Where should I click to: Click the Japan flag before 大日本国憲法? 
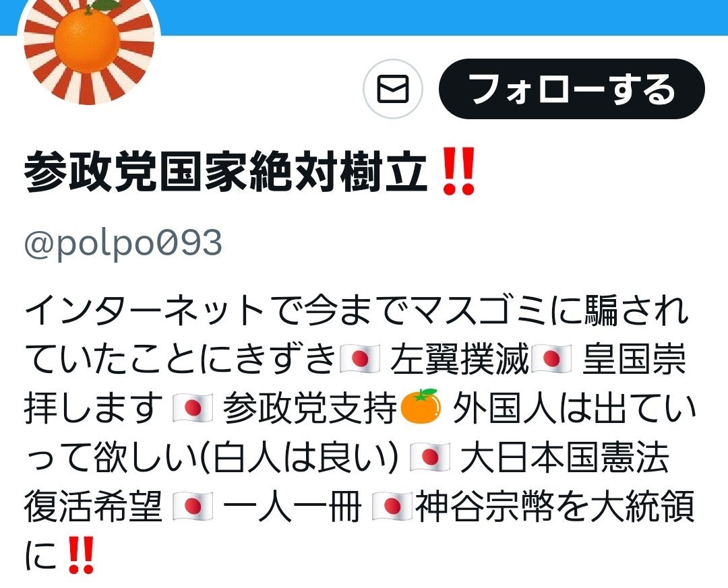tap(430, 458)
